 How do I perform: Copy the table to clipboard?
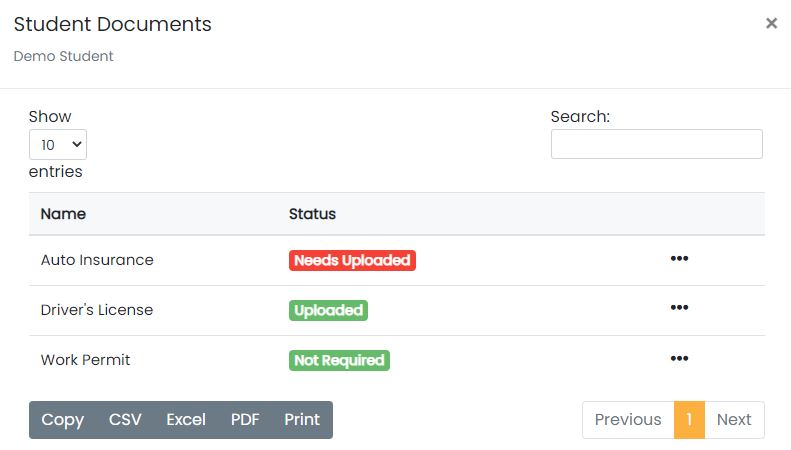[x=62, y=420]
